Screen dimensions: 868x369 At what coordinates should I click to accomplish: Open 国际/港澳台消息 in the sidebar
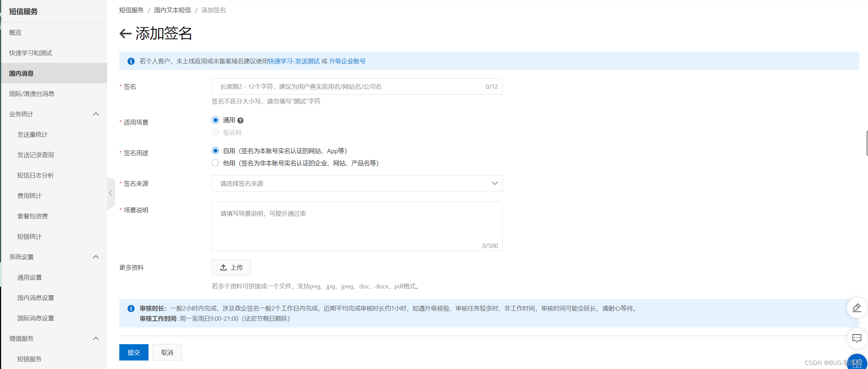[x=32, y=94]
